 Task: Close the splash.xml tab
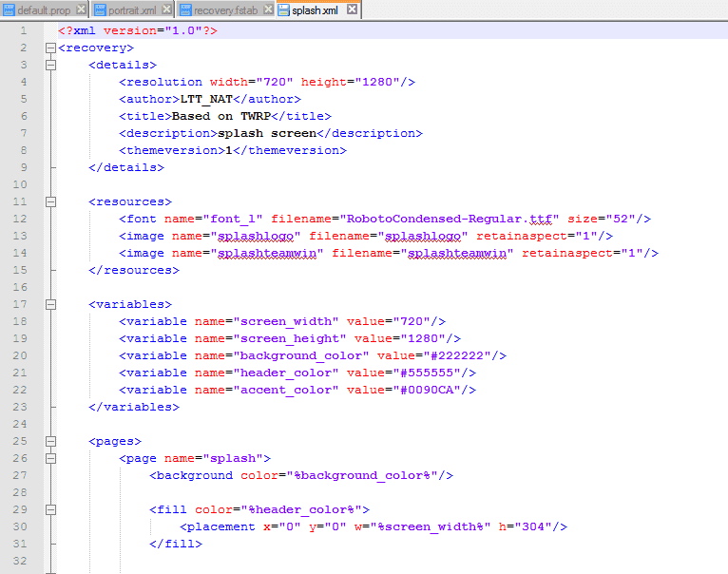(x=353, y=10)
